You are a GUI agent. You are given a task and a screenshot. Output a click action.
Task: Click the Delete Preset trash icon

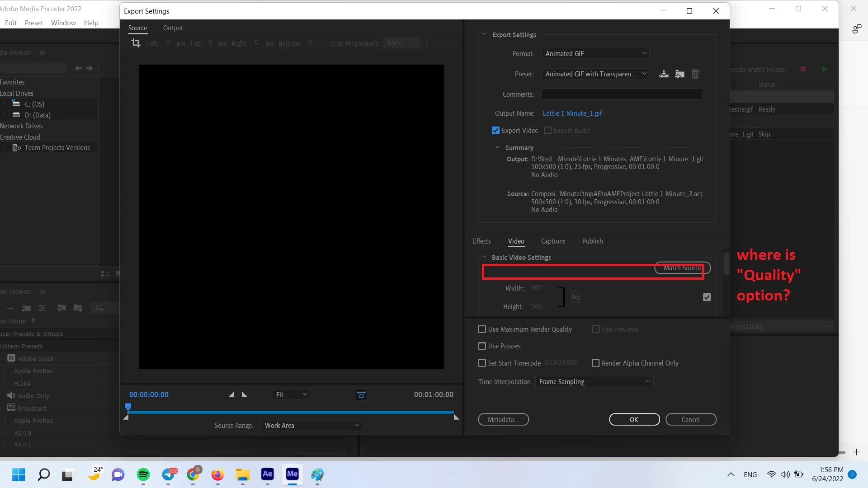click(695, 74)
